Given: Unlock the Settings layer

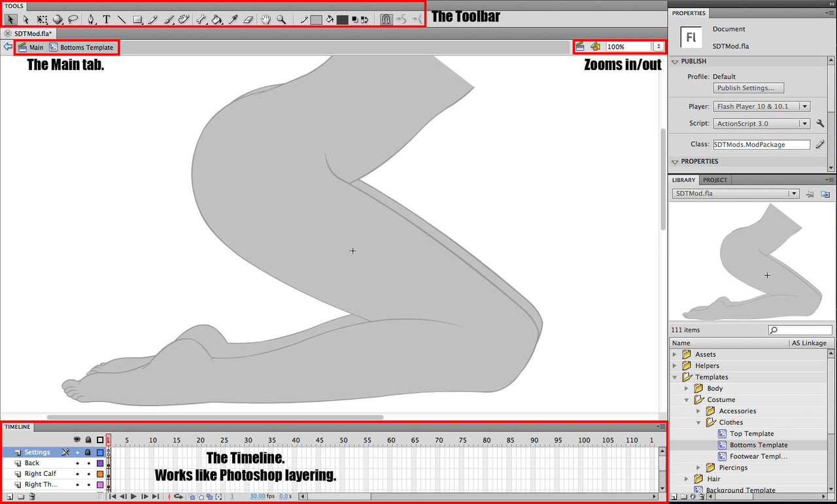Looking at the screenshot, I should (x=88, y=452).
